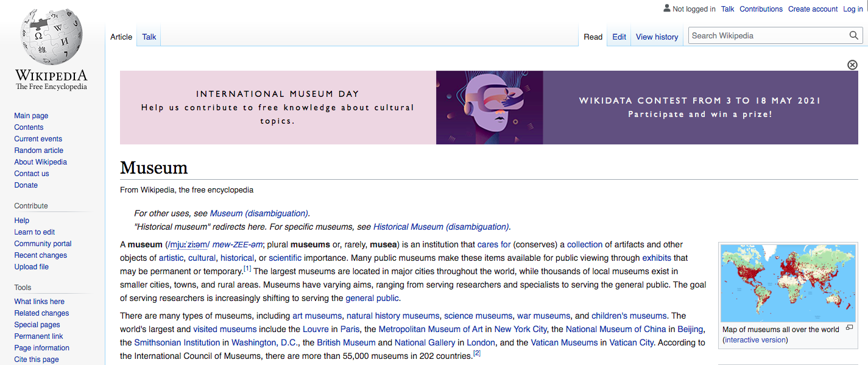Open the Museum (disambiguation) link
The width and height of the screenshot is (868, 365).
258,214
